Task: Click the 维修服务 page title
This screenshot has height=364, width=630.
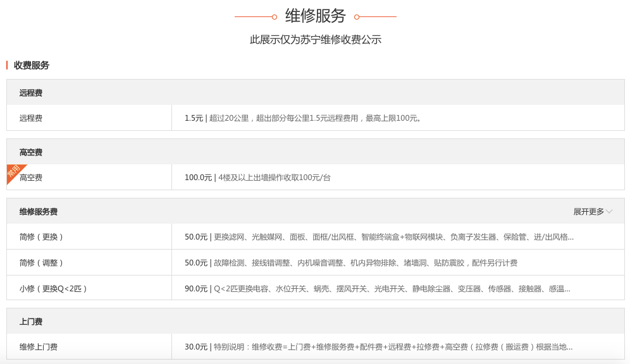Action: [316, 16]
